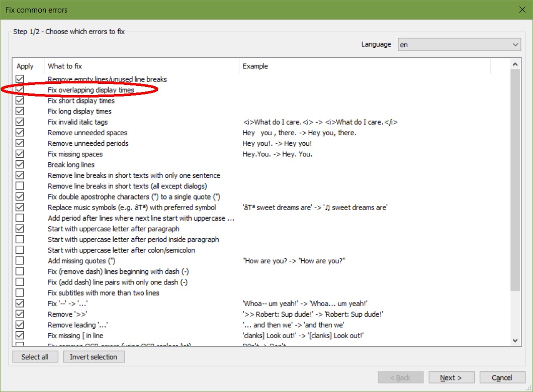This screenshot has height=392, width=533.
Task: Select the 'clanks] Look out!' example
Action: tap(303, 336)
